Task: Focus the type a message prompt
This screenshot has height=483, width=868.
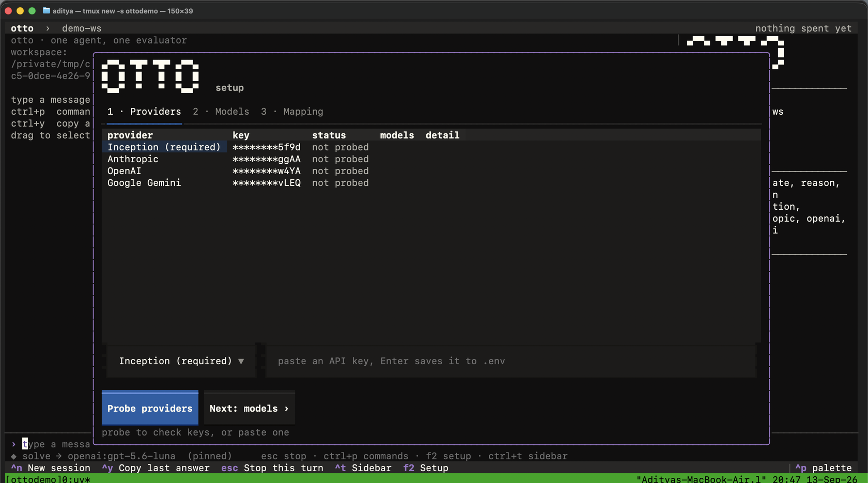Action: point(56,444)
